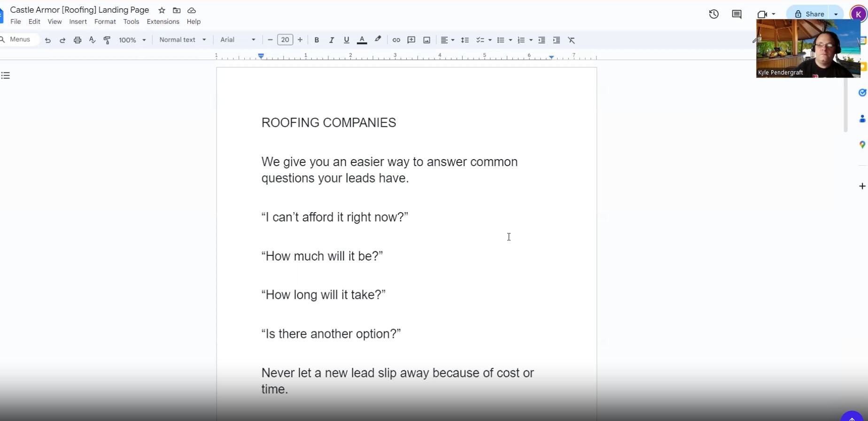This screenshot has width=868, height=421.
Task: Open the Tasks side panel icon
Action: pos(862,92)
